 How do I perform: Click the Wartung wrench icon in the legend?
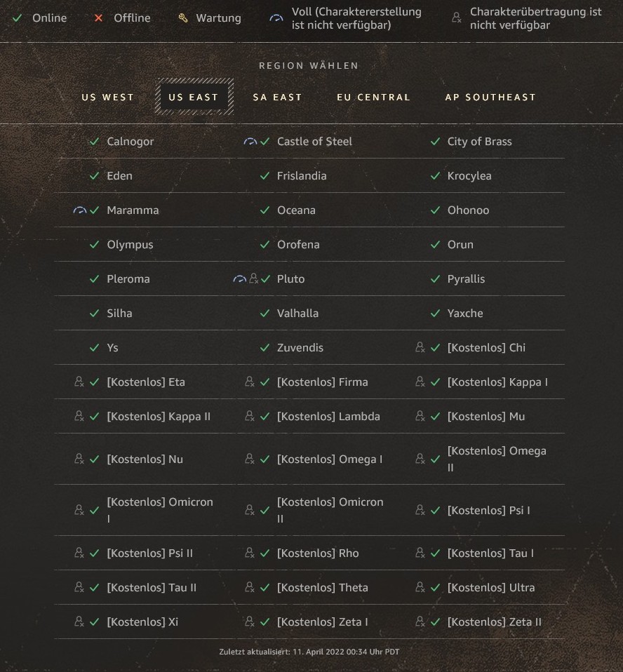click(x=183, y=18)
